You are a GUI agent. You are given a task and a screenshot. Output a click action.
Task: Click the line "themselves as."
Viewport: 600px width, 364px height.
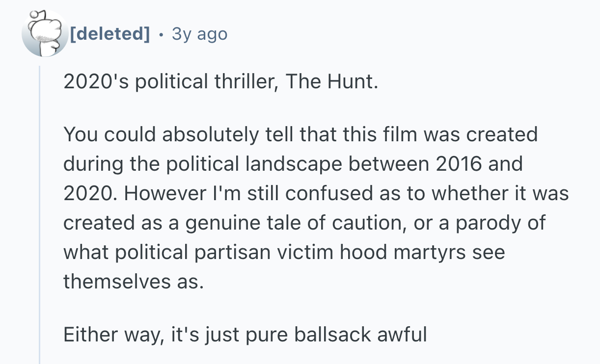click(x=133, y=282)
